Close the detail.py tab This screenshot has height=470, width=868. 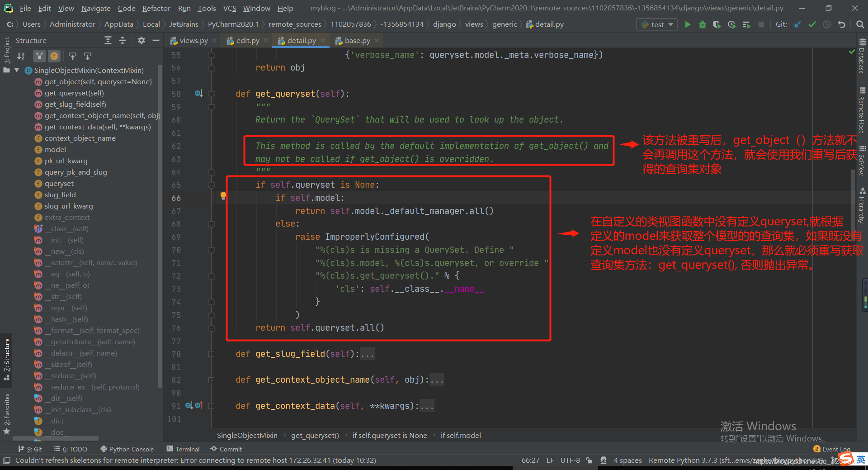[323, 40]
